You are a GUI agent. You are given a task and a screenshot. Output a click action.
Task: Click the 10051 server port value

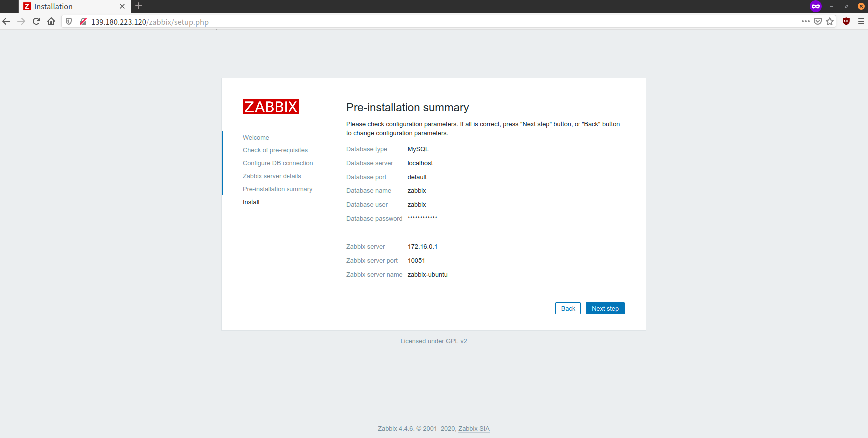(x=416, y=261)
